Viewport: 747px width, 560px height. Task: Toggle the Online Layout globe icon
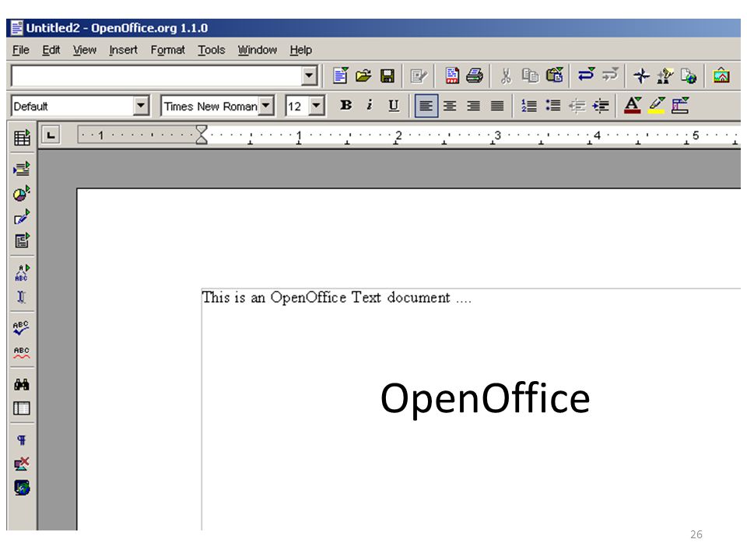(x=22, y=488)
